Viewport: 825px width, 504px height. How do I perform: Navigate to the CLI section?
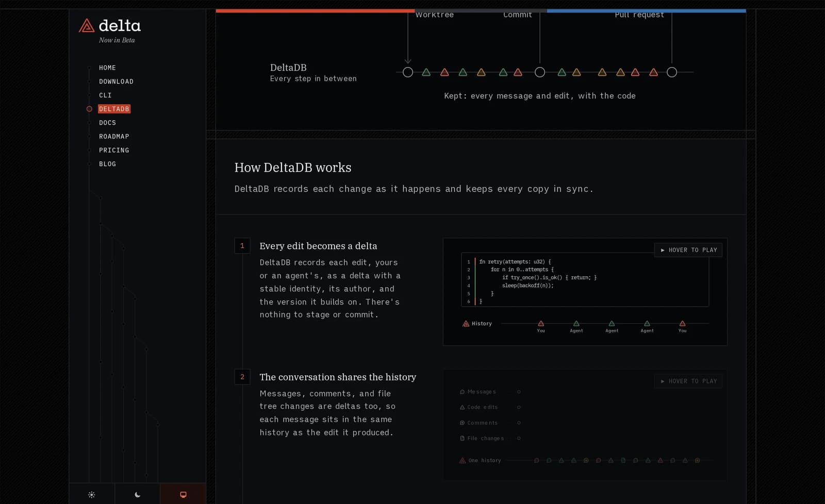tap(105, 95)
